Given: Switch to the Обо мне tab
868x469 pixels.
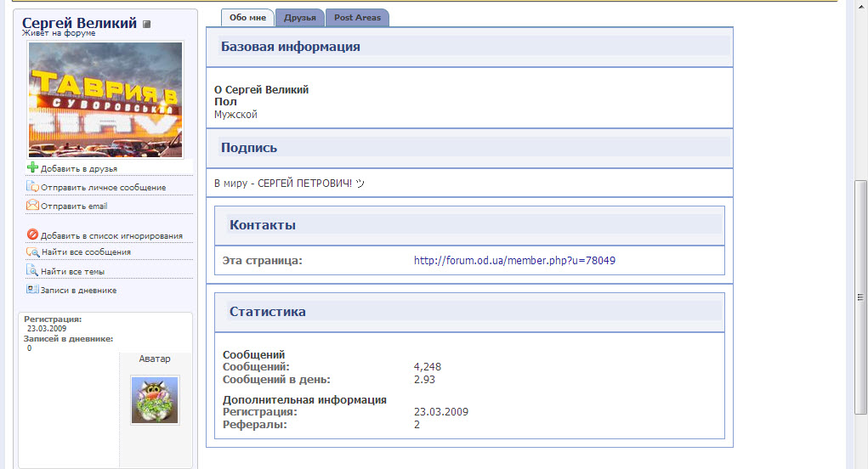Looking at the screenshot, I should tap(247, 17).
